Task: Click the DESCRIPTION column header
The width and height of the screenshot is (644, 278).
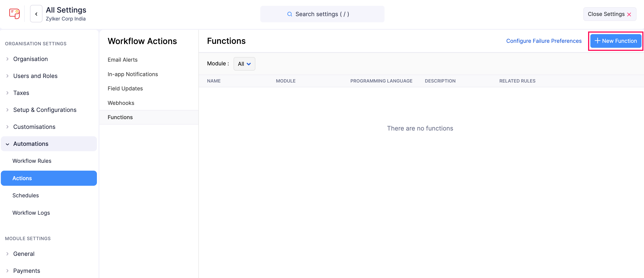Action: [x=440, y=81]
